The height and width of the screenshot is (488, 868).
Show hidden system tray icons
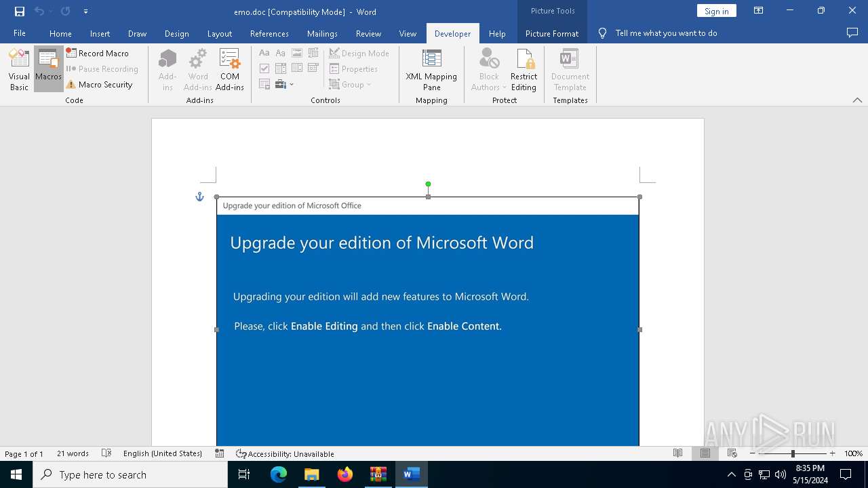coord(731,474)
